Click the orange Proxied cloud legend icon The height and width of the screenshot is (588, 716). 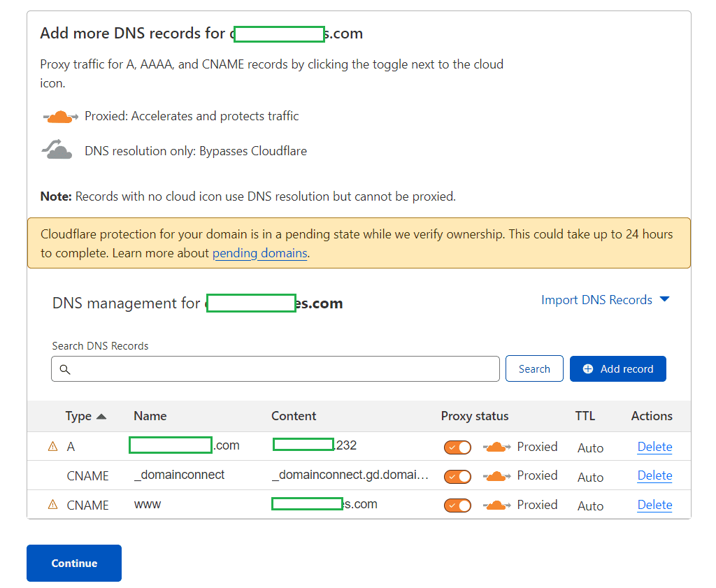tap(60, 117)
